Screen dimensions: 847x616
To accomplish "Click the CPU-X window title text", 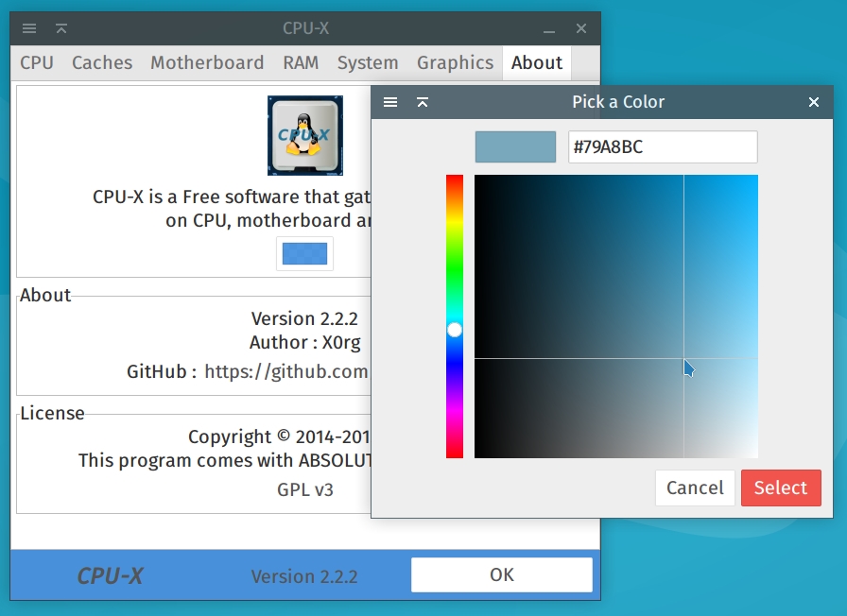I will coord(305,28).
